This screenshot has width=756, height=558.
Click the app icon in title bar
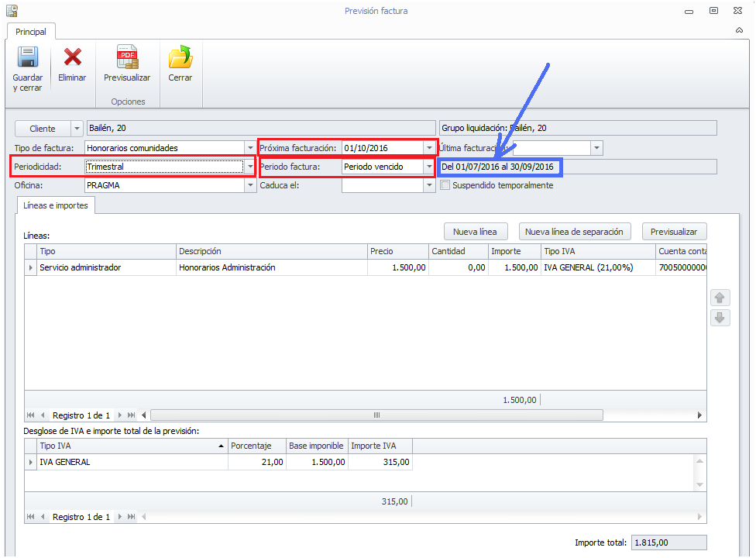[12, 11]
